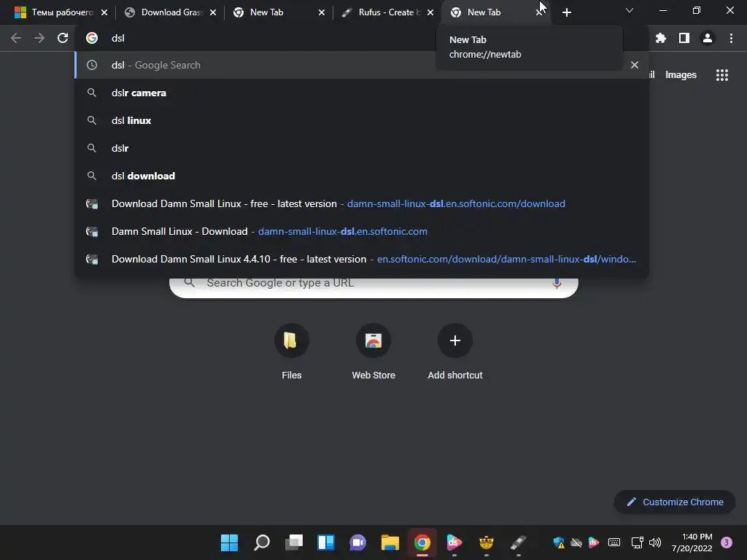Open 'Download Damn Small Linux 4.4.10' suggestion
This screenshot has height=560, width=747.
click(x=362, y=259)
